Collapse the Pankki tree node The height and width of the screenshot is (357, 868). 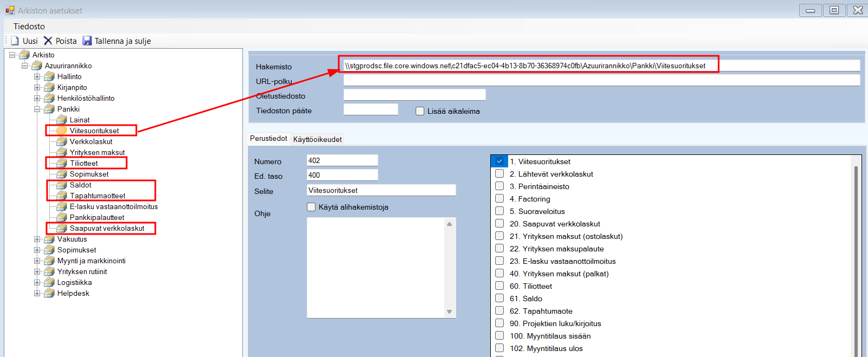[37, 109]
